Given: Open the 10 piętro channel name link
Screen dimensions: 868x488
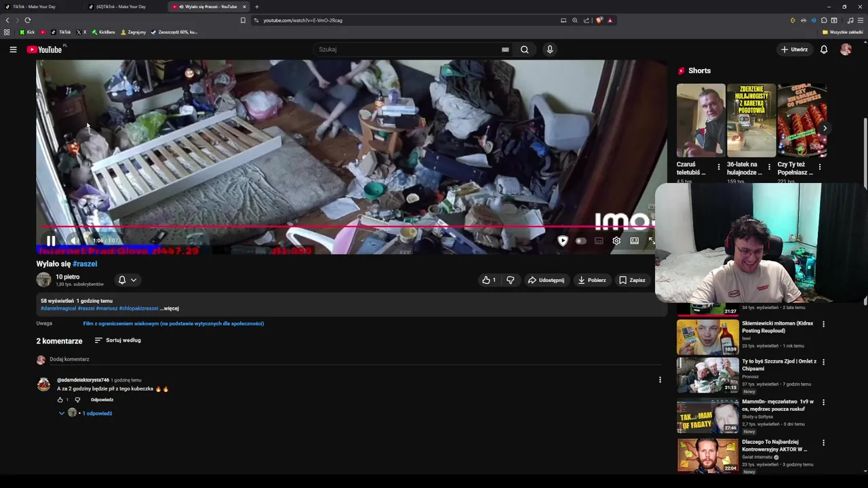Looking at the screenshot, I should point(68,277).
